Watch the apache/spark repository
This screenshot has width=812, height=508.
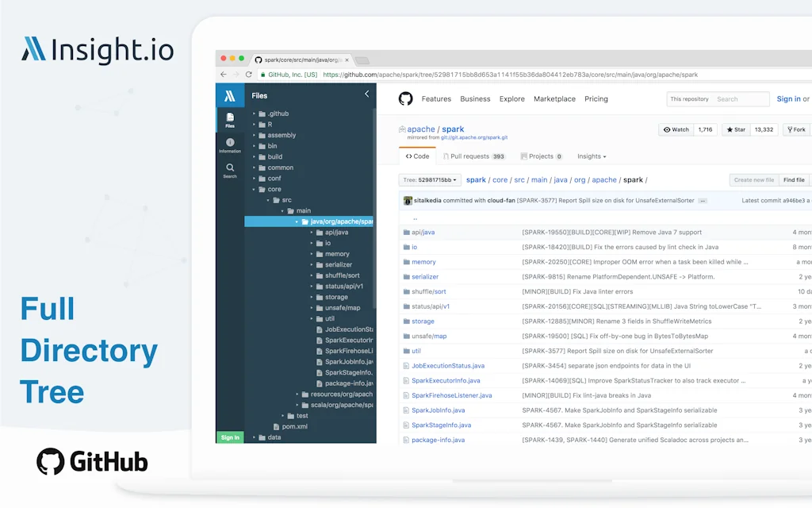676,129
